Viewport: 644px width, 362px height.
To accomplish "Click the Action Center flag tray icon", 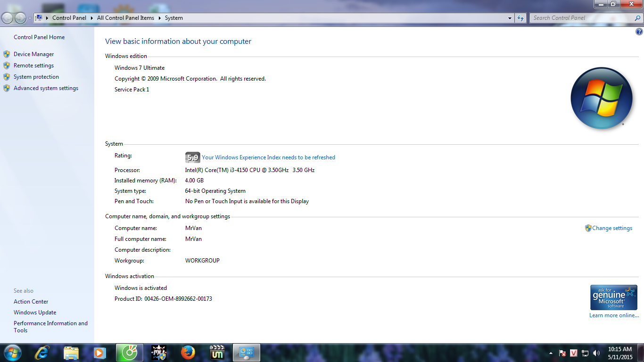I will 562,353.
